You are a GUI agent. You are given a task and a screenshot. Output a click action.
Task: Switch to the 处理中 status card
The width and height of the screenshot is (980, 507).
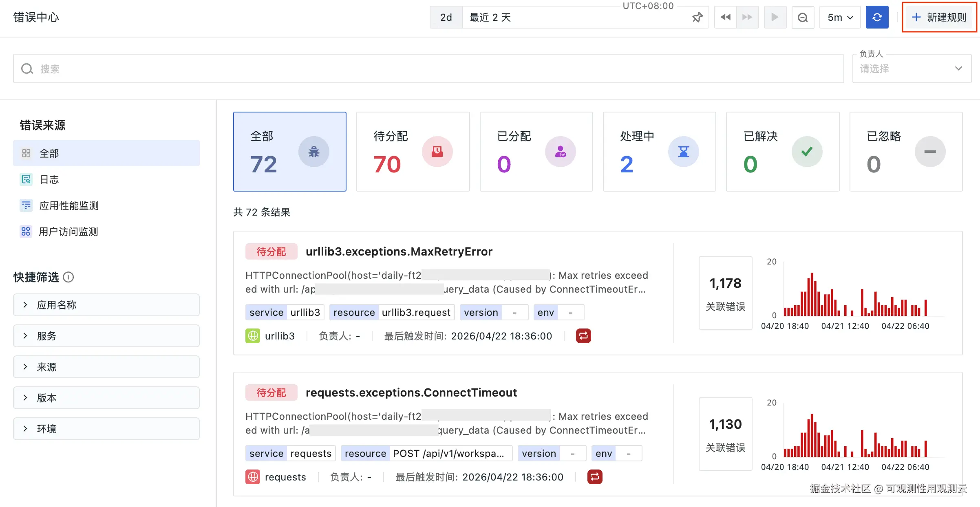[659, 152]
